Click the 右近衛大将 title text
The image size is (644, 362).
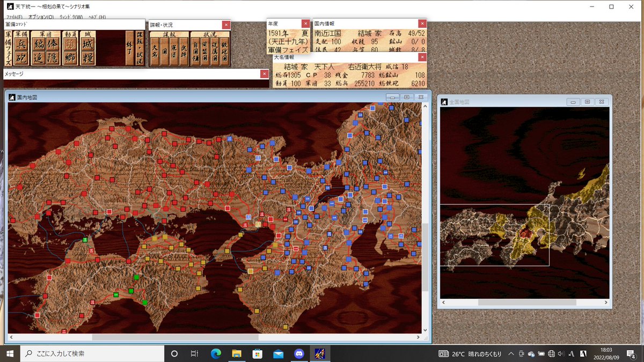click(365, 67)
